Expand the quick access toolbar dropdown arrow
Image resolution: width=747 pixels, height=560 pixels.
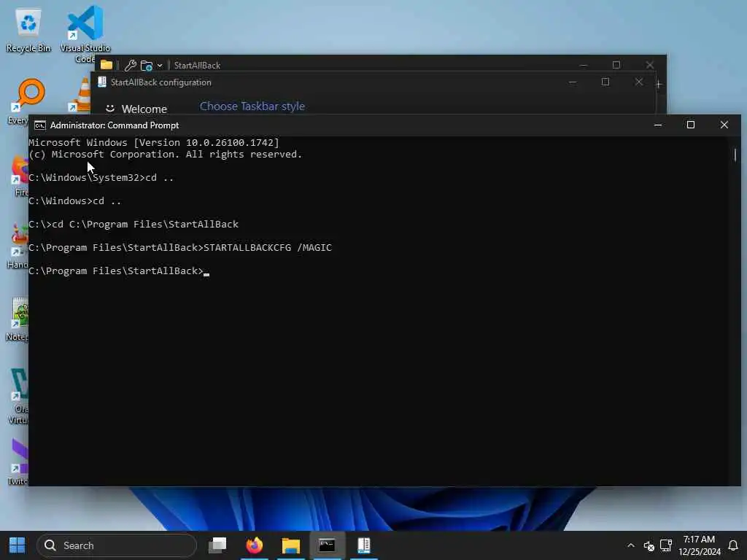pos(160,65)
